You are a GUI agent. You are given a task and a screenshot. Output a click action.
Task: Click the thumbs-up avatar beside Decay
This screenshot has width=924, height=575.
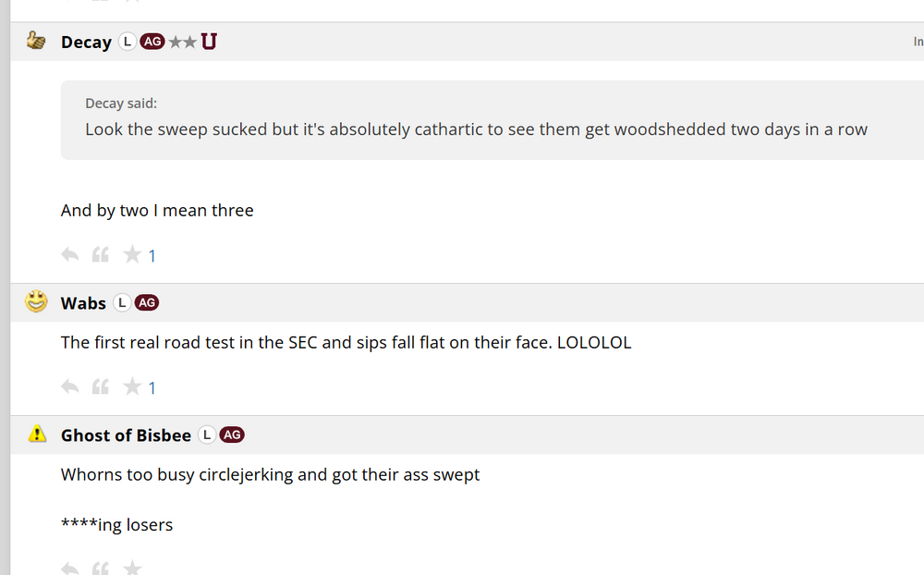[x=37, y=42]
